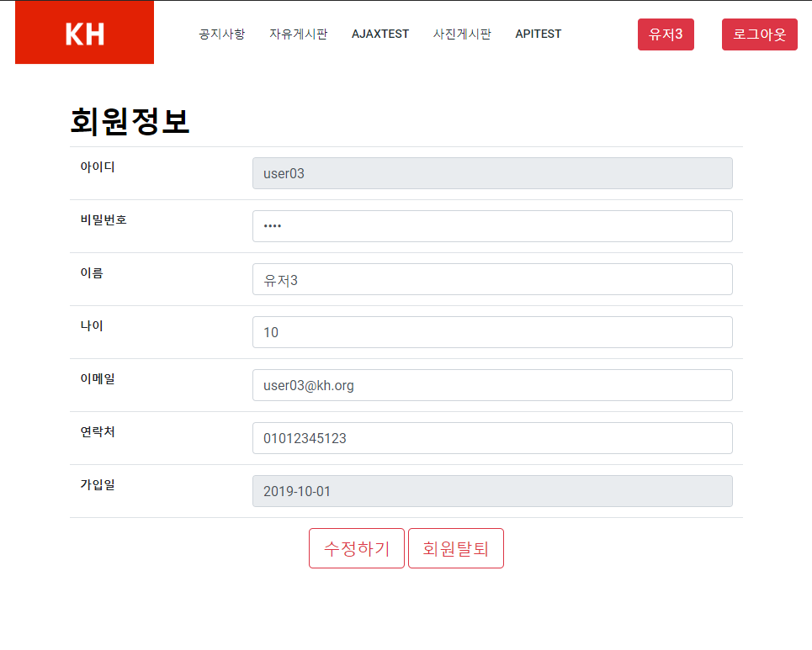The height and width of the screenshot is (650, 812).
Task: Select the APITEST menu item
Action: (538, 34)
